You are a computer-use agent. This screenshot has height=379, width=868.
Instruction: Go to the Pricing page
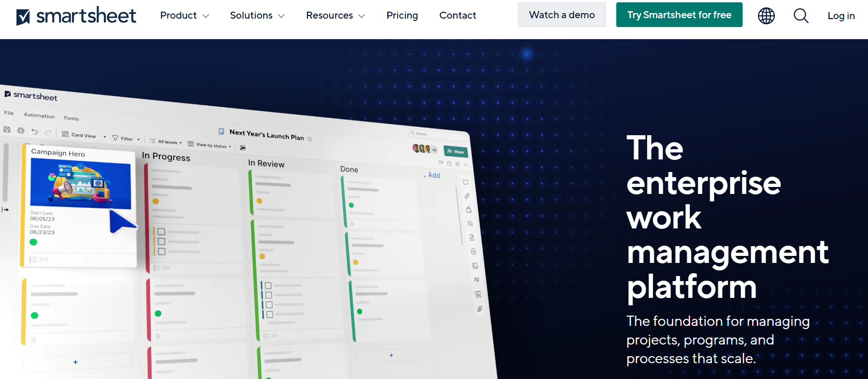[x=402, y=15]
